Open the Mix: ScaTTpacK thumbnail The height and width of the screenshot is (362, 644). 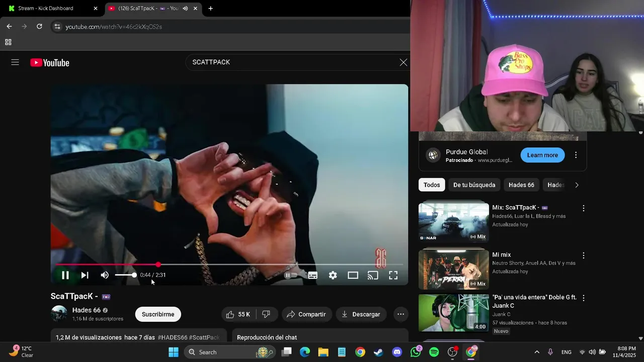click(454, 222)
